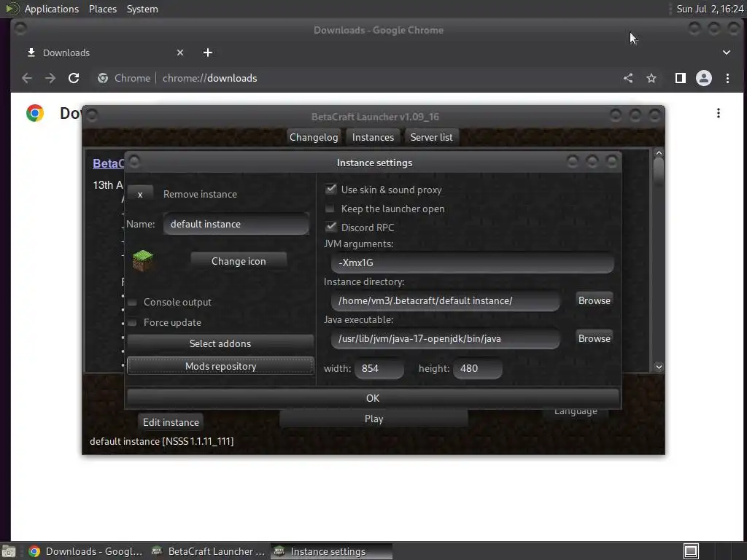
Task: Click the JVM arguments field
Action: 473,262
